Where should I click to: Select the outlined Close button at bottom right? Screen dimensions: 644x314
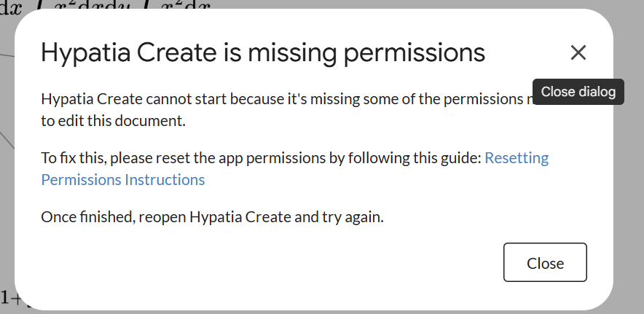pyautogui.click(x=545, y=262)
